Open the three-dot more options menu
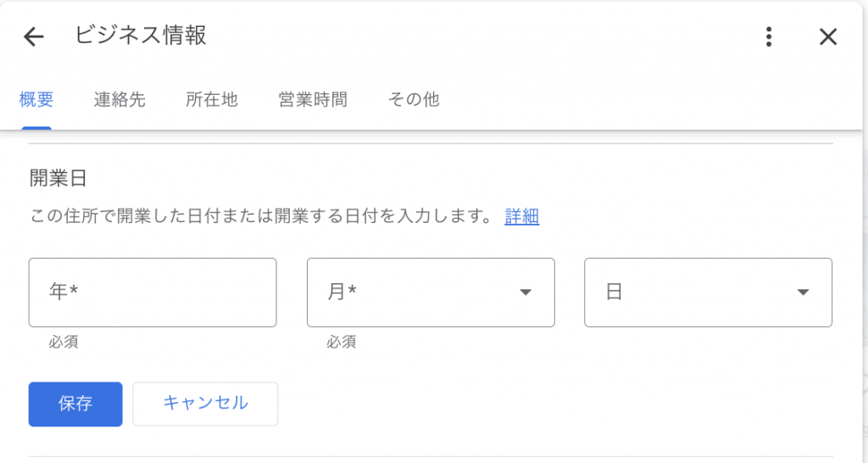The image size is (868, 463). 769,36
